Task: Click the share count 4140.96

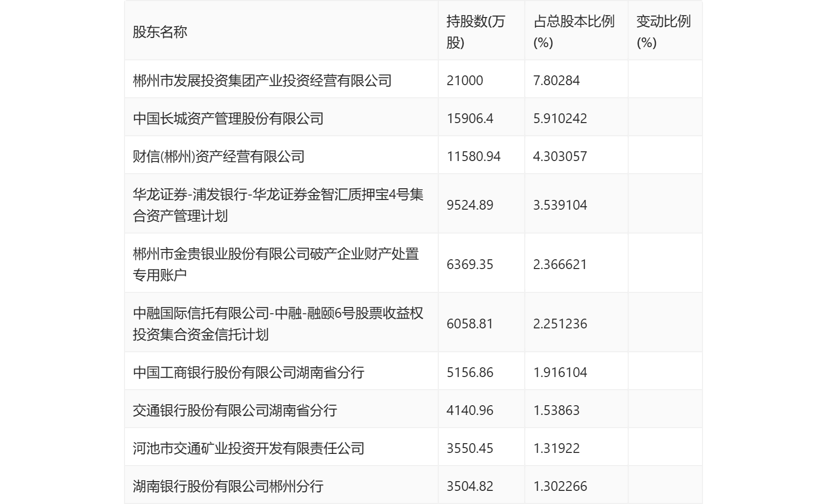Action: (x=470, y=410)
